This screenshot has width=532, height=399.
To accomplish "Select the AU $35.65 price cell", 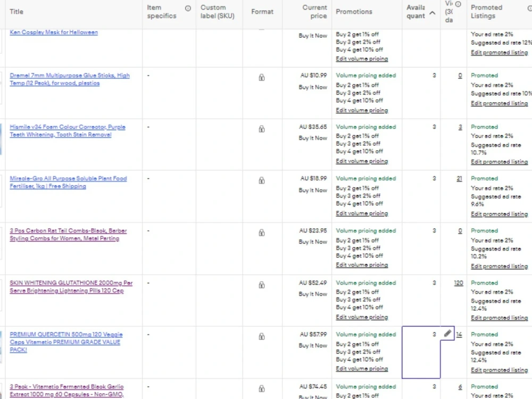I will tap(313, 127).
